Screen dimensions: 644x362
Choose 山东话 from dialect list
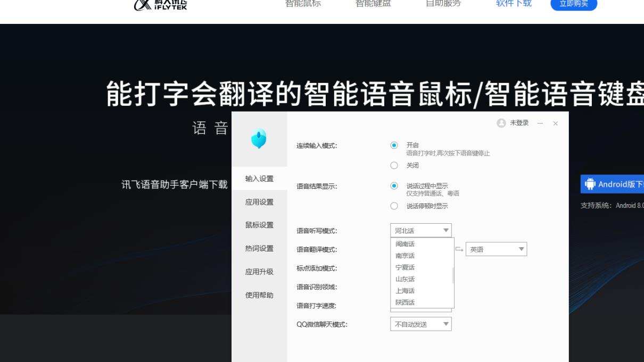pyautogui.click(x=421, y=279)
